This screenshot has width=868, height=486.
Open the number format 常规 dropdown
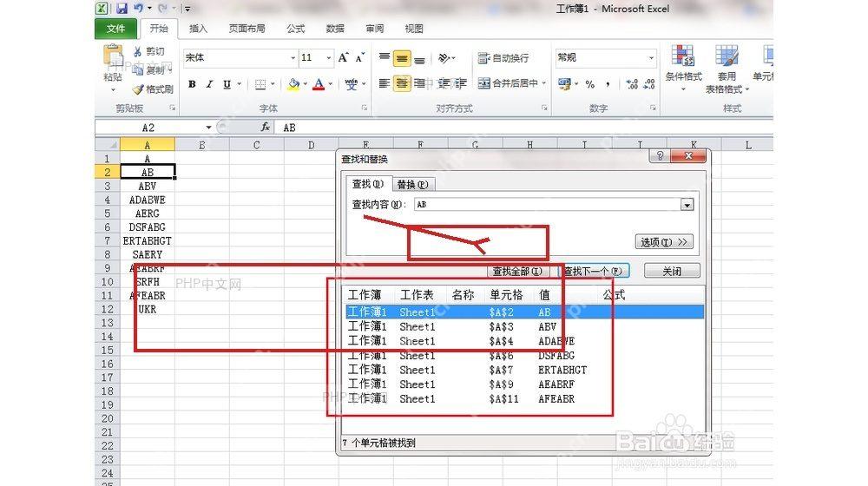pos(652,57)
